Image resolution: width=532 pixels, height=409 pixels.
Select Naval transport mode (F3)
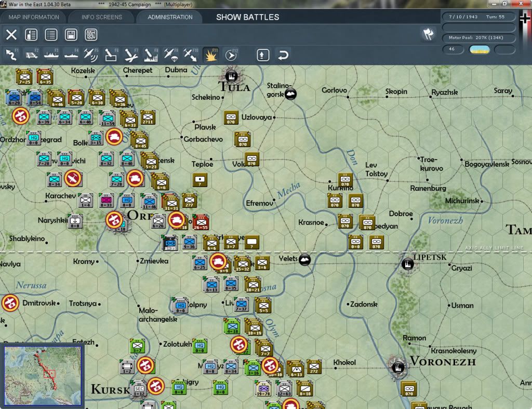click(51, 55)
